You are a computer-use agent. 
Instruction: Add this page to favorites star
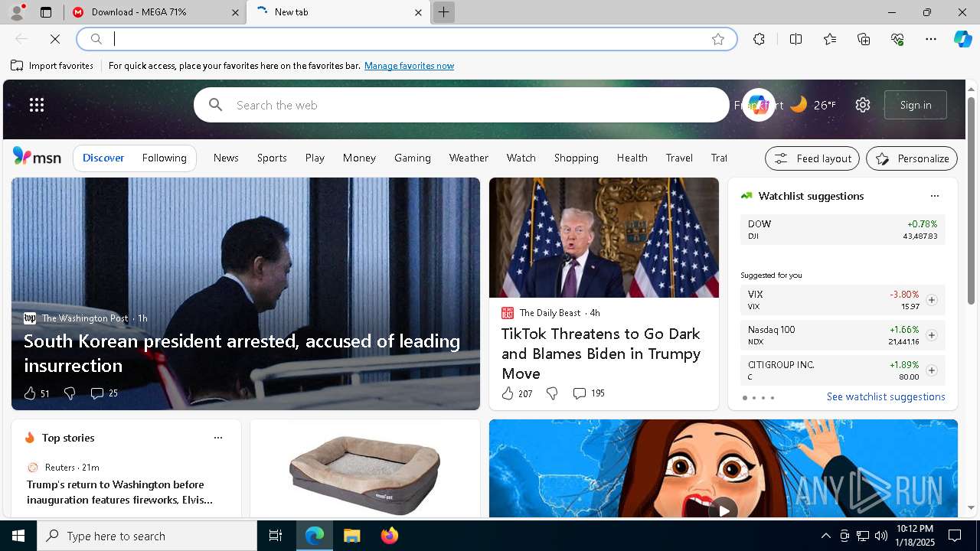tap(717, 39)
